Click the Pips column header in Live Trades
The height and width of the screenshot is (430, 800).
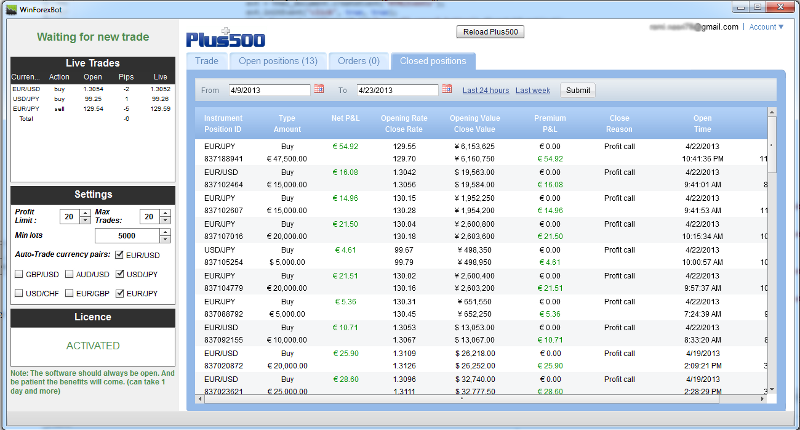click(126, 77)
